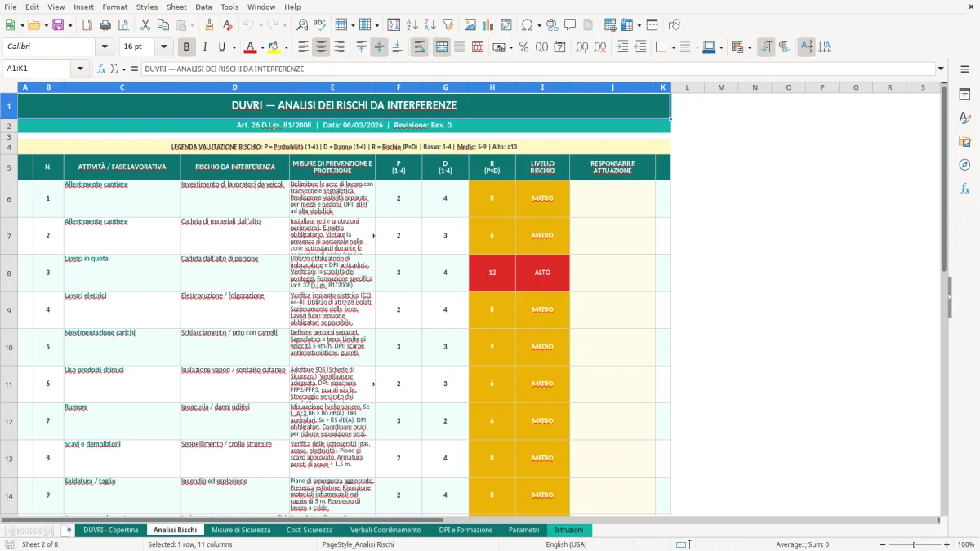
Task: Click the formula input line
Action: 537,69
